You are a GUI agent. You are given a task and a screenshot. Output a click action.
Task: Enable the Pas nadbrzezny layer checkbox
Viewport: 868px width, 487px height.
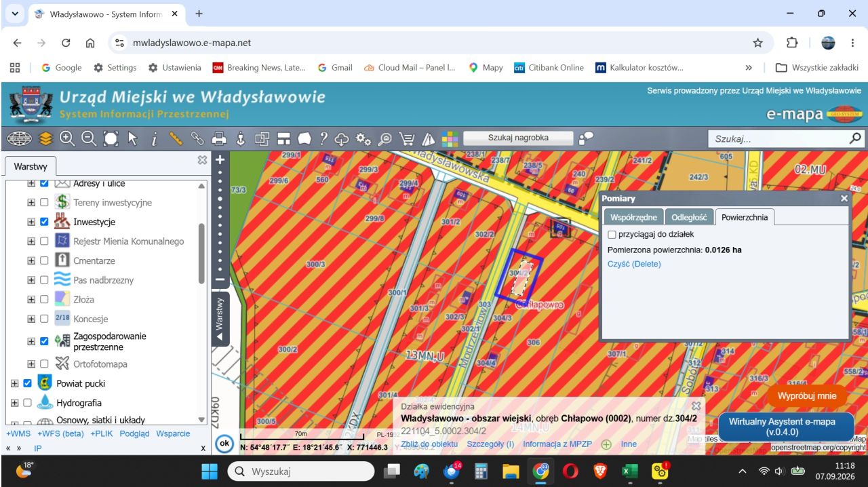(44, 279)
